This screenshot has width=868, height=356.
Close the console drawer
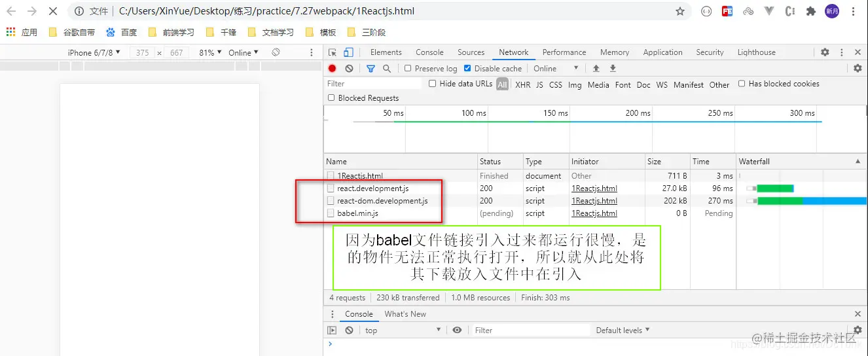(x=858, y=314)
